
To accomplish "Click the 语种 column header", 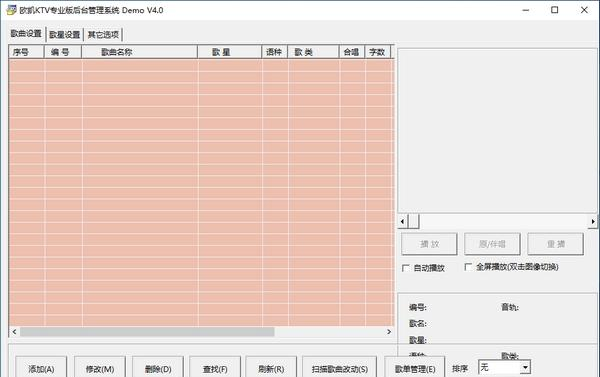I will 275,52.
